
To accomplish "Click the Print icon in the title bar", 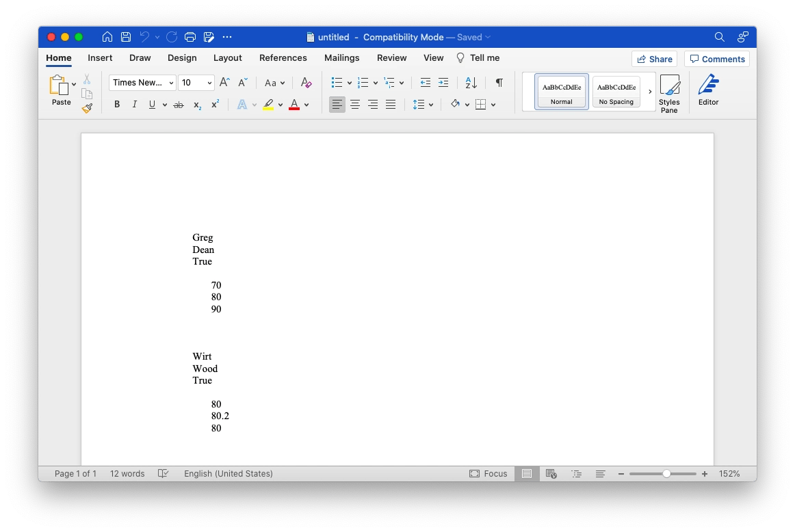I will (x=191, y=37).
